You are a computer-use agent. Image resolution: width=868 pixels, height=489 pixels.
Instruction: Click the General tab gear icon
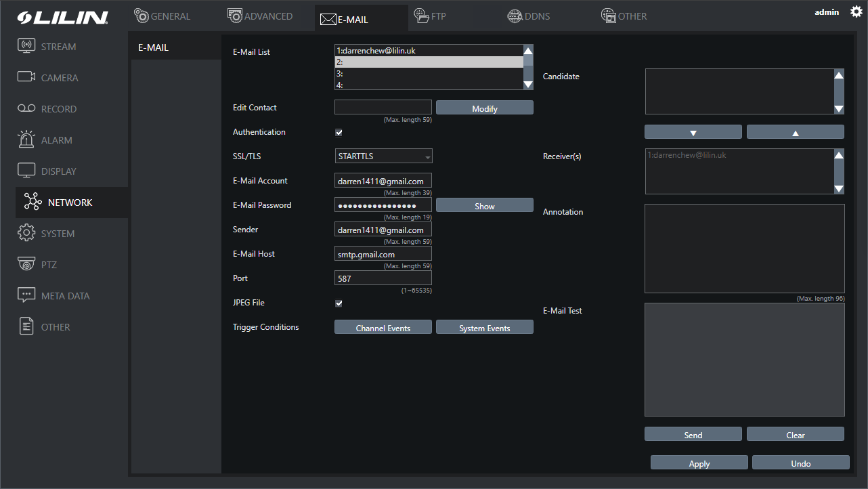[142, 16]
